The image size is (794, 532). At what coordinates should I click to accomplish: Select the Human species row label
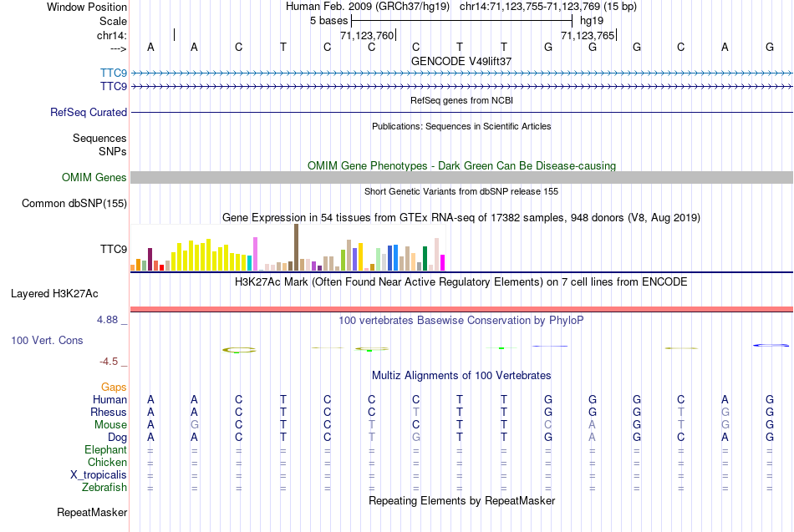[109, 399]
